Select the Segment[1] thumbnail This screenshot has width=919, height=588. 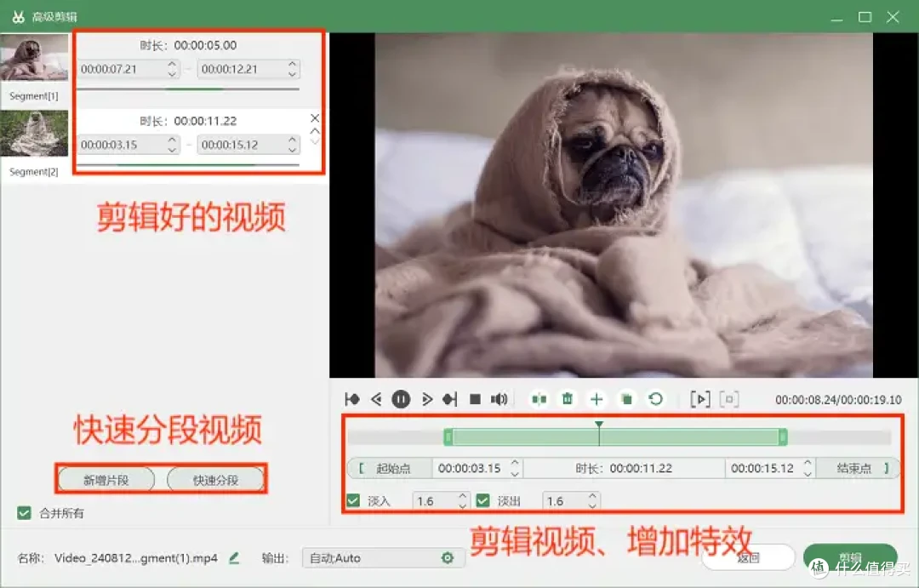coord(34,58)
